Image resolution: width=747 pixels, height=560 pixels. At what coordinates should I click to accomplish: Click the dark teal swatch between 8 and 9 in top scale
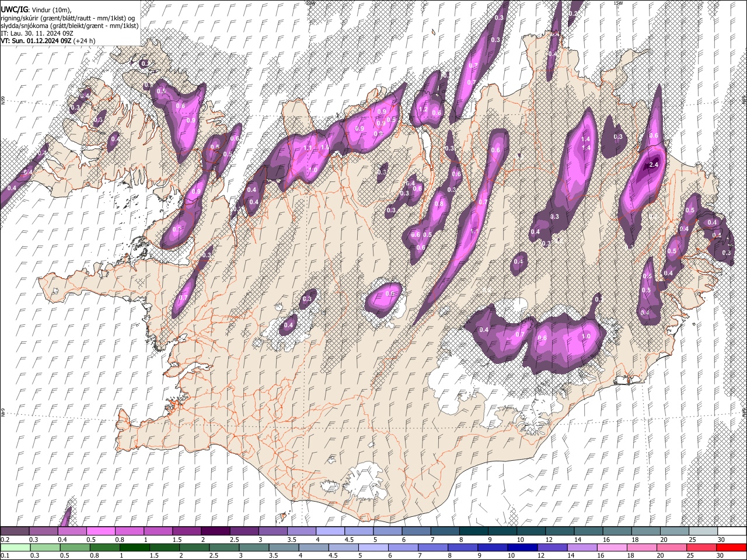(x=473, y=531)
